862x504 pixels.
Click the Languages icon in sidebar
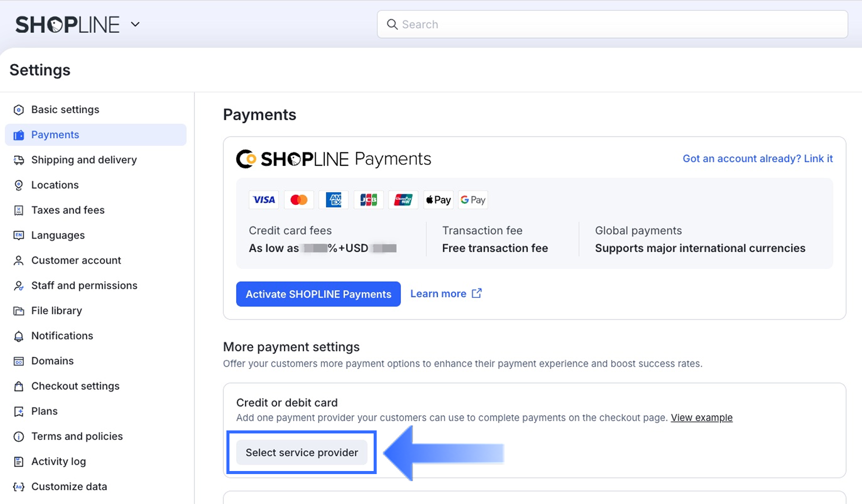pyautogui.click(x=19, y=236)
